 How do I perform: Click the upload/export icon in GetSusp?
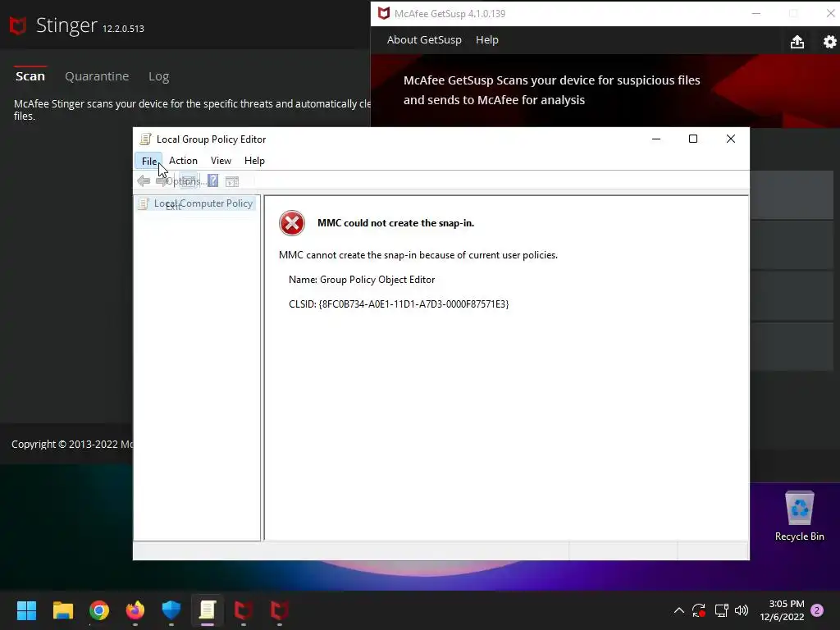pyautogui.click(x=797, y=42)
